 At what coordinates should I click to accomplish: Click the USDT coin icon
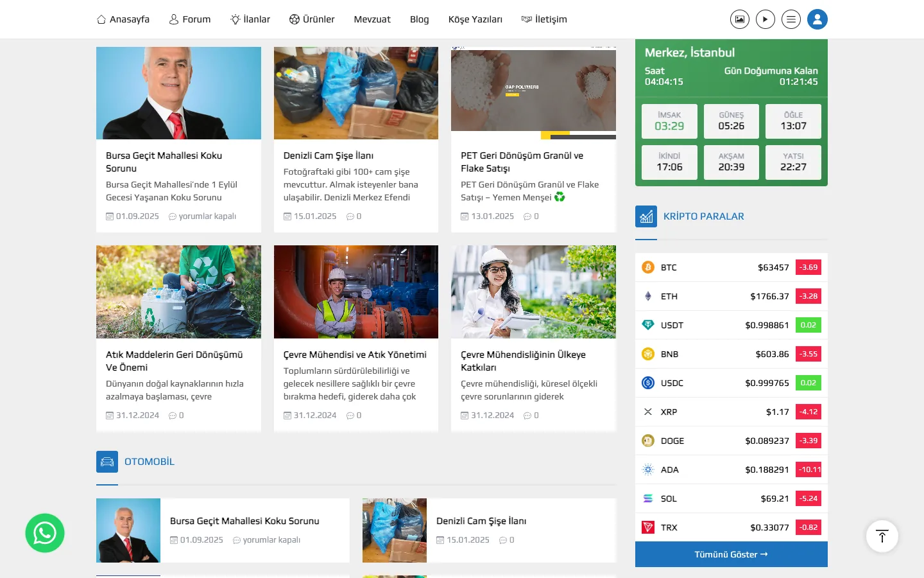tap(648, 325)
